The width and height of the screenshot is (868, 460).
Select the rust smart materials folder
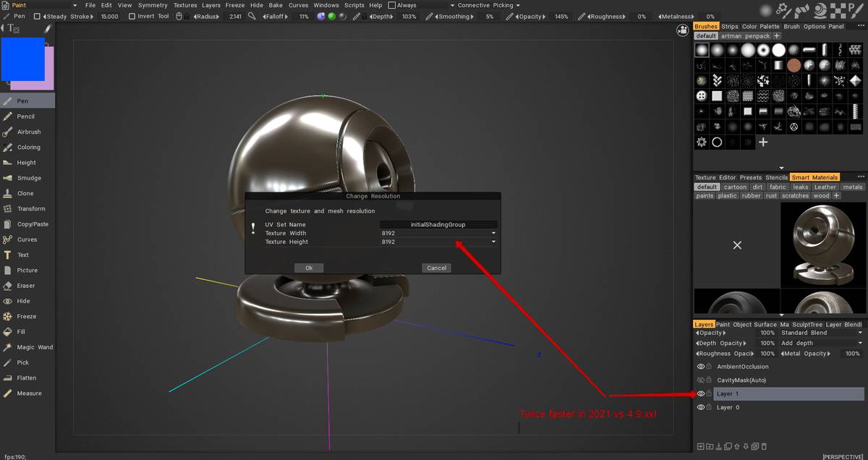click(x=771, y=195)
